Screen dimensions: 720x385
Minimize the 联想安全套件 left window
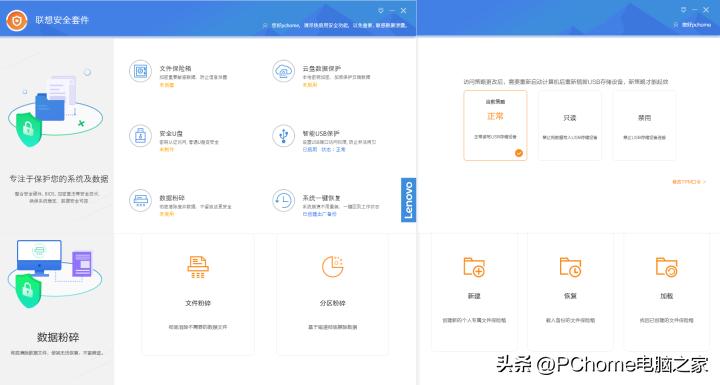click(x=392, y=11)
